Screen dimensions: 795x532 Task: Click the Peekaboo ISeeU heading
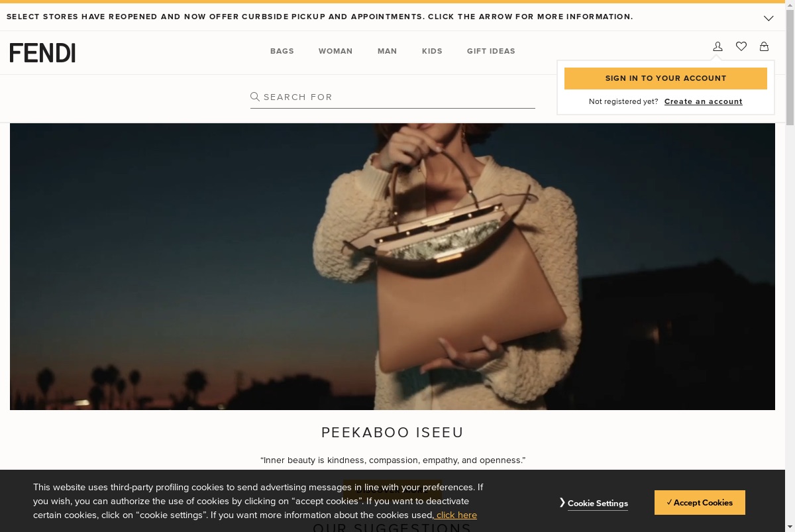392,433
